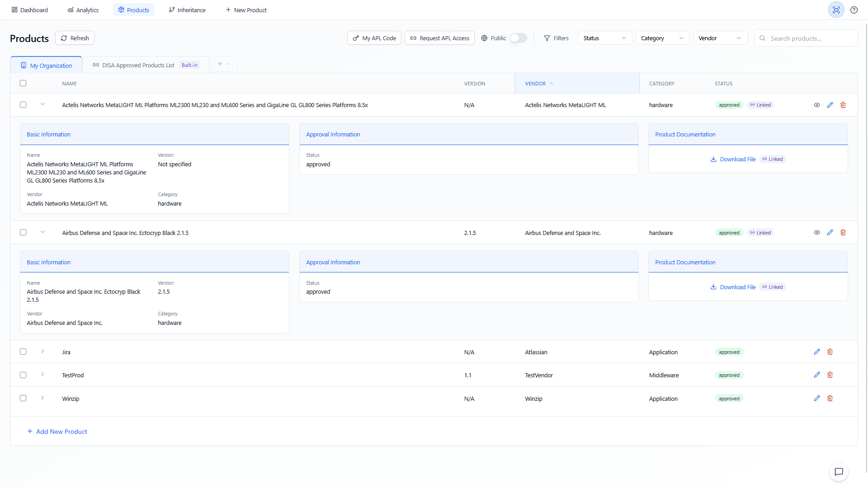The image size is (868, 488).
Task: Open the Inheritance menu item
Action: pos(187,10)
